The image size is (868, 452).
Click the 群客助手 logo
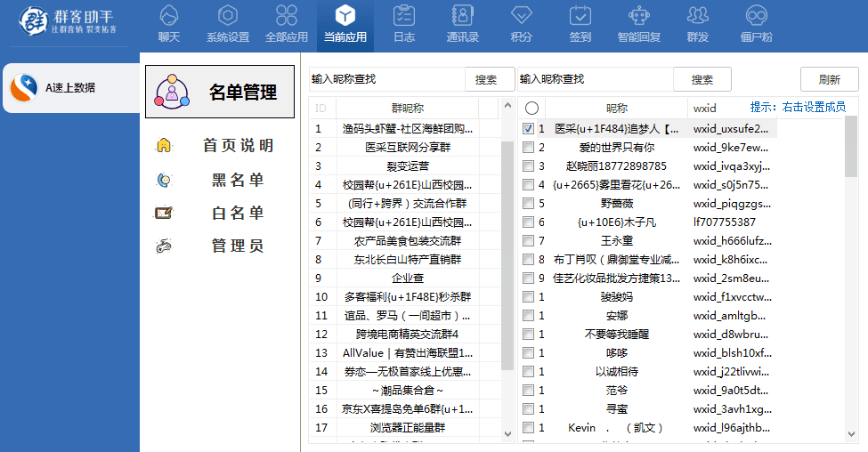68,21
